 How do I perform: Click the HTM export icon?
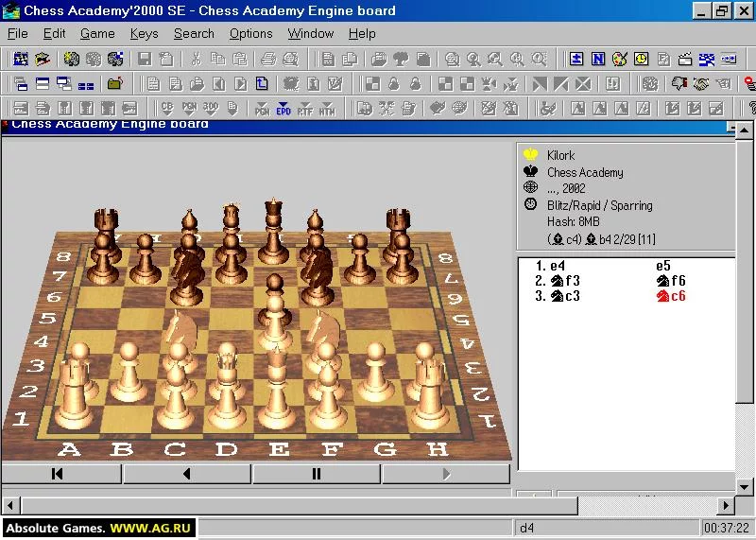(327, 108)
